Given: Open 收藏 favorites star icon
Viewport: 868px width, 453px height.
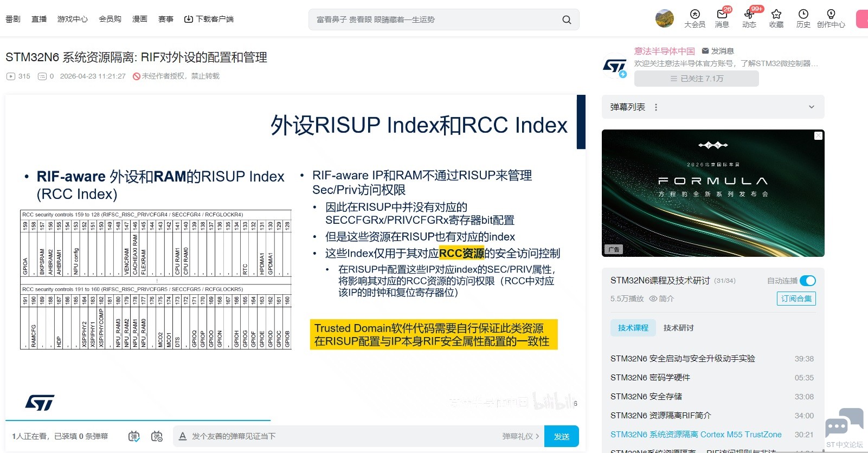Looking at the screenshot, I should click(x=776, y=18).
